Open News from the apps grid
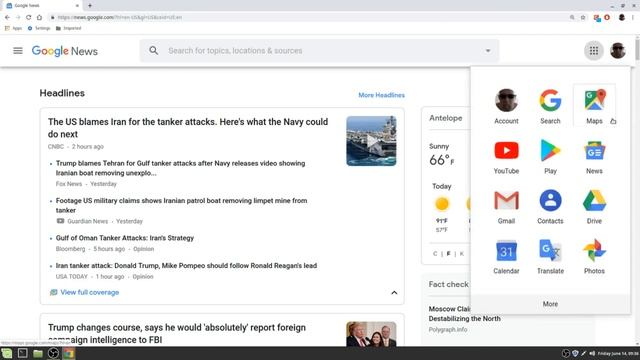Viewport: 640px width, 360px height. 594,156
